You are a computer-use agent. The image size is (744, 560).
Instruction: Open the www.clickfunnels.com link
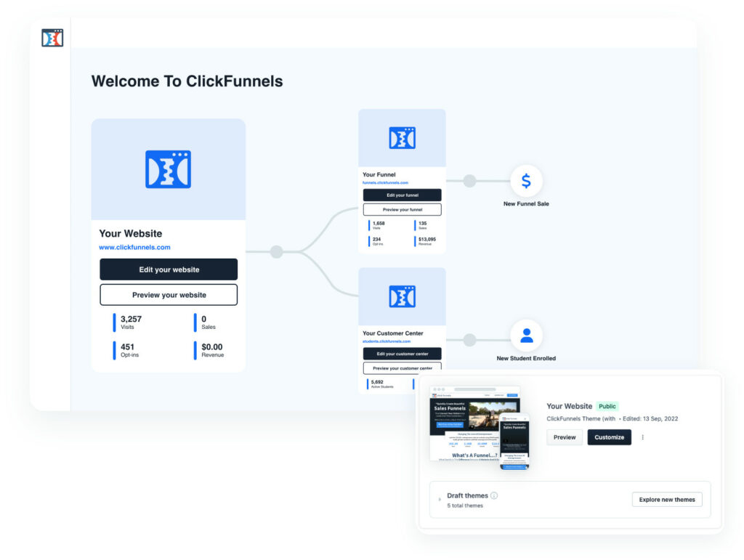pos(134,247)
